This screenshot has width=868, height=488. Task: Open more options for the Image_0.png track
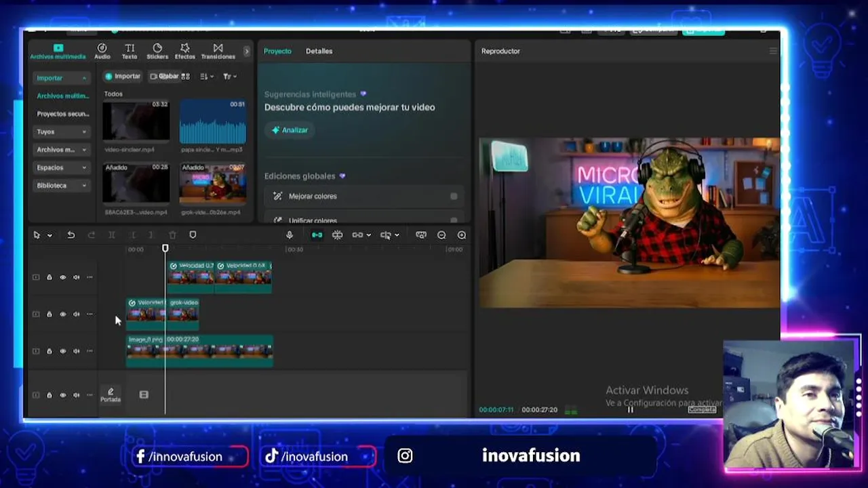[x=90, y=351]
